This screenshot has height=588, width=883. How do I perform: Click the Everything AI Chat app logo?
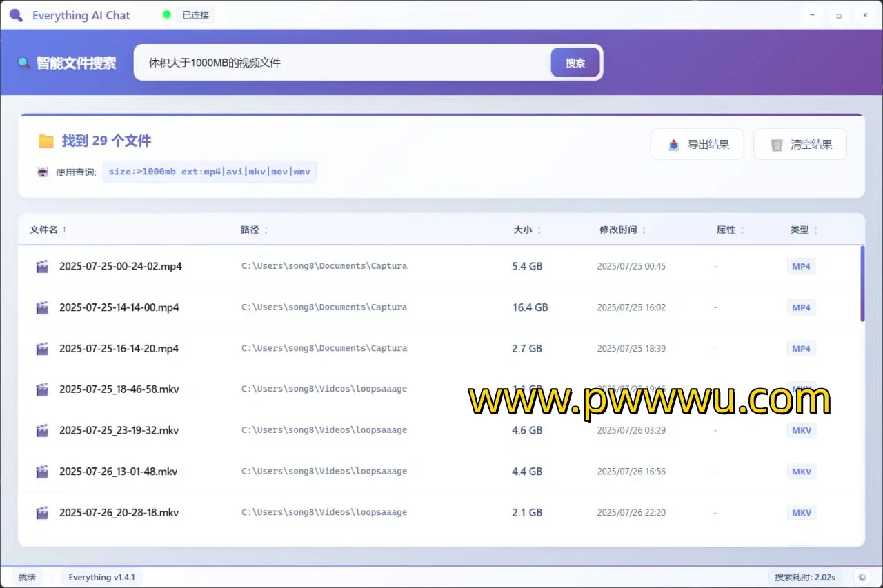16,15
